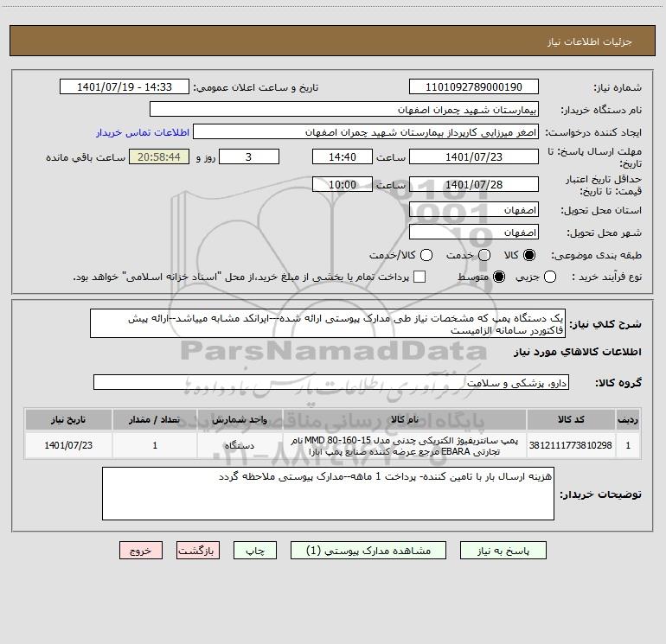
Task: Toggle the اسناد خزانه اسلامی payment checkbox
Action: [x=419, y=277]
